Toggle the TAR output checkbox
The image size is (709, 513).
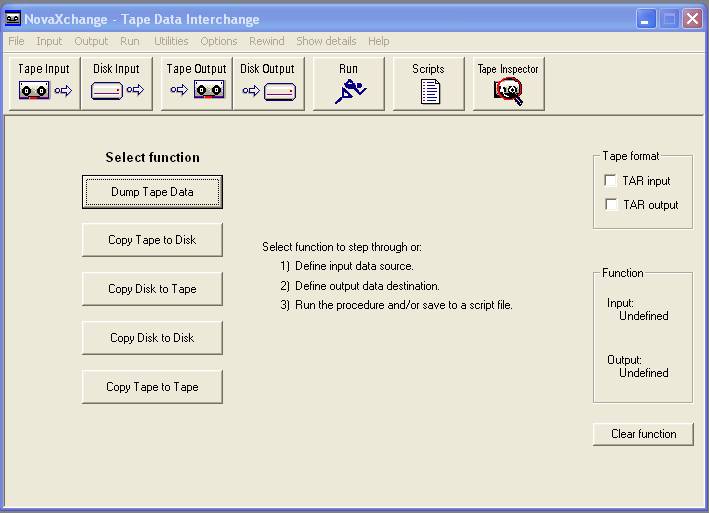[611, 205]
